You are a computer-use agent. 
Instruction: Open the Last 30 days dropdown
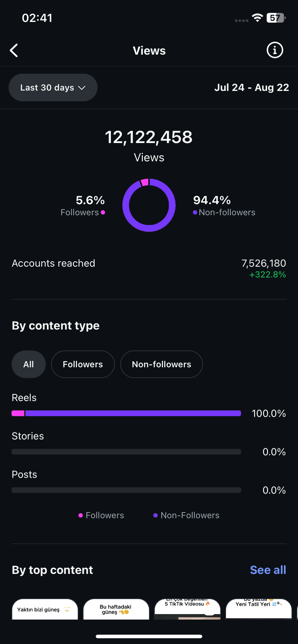(53, 88)
